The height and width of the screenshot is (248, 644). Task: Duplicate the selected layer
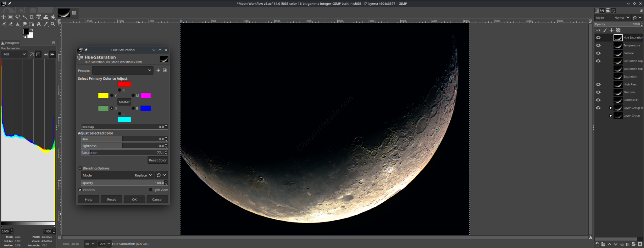(621, 244)
